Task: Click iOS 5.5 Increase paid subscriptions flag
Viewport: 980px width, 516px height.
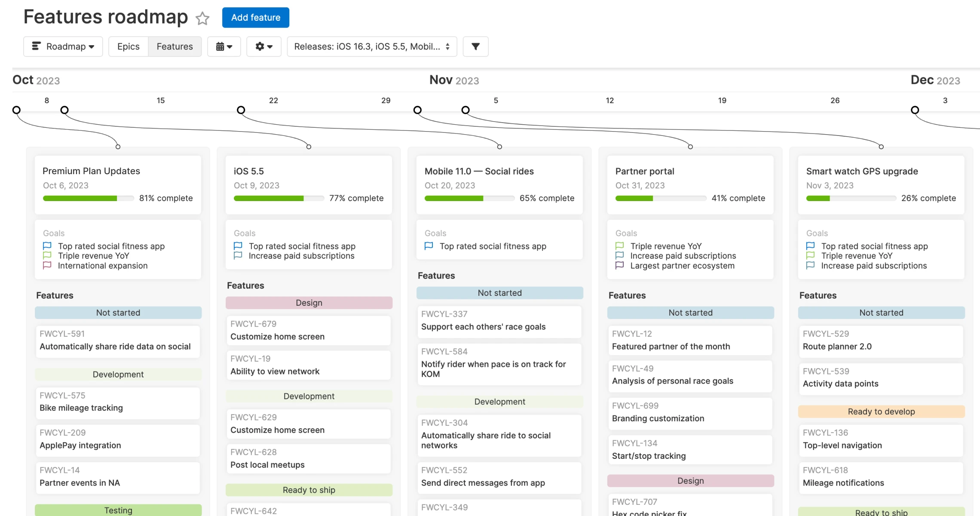Action: pos(238,255)
